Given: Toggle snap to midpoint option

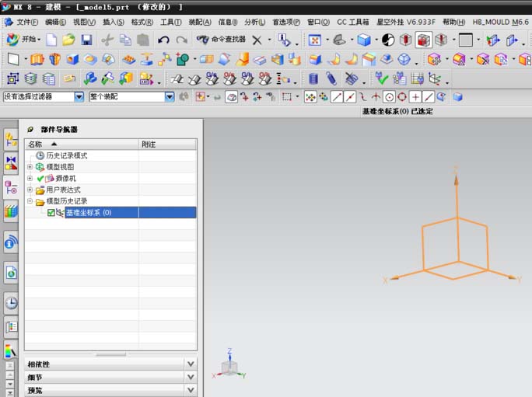Looking at the screenshot, I should tap(350, 97).
